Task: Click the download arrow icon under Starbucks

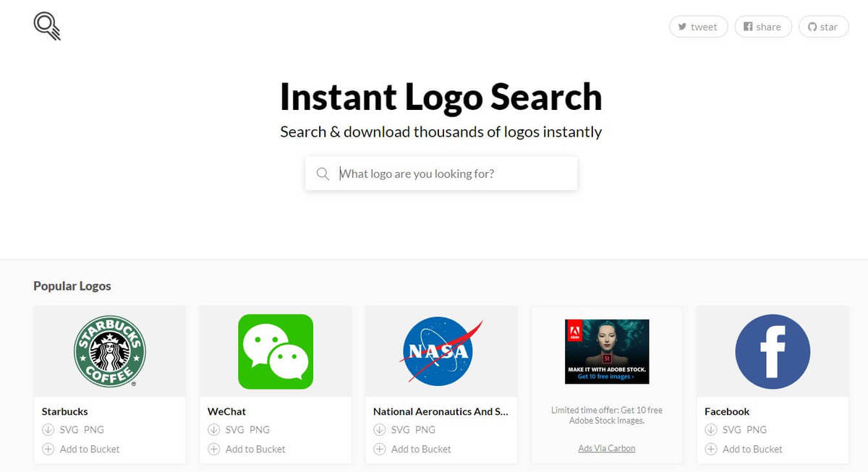Action: (48, 429)
